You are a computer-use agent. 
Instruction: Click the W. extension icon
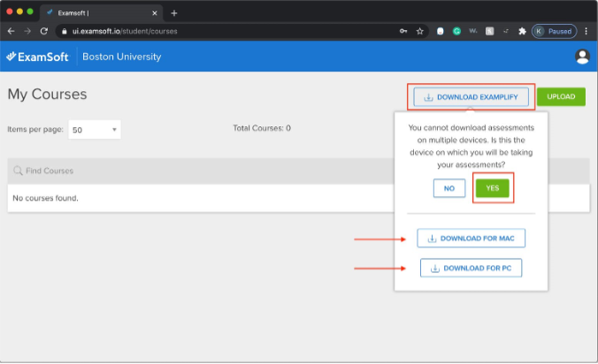point(473,31)
